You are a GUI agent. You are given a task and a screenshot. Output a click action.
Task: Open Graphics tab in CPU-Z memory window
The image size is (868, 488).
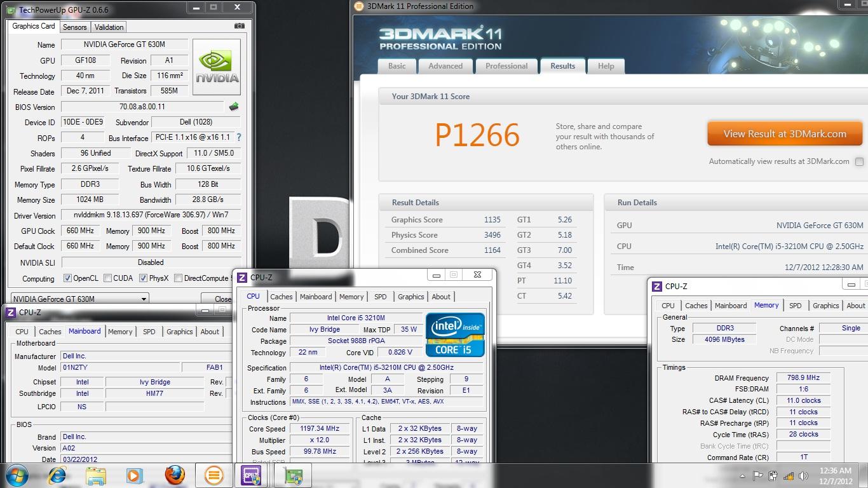click(x=825, y=306)
